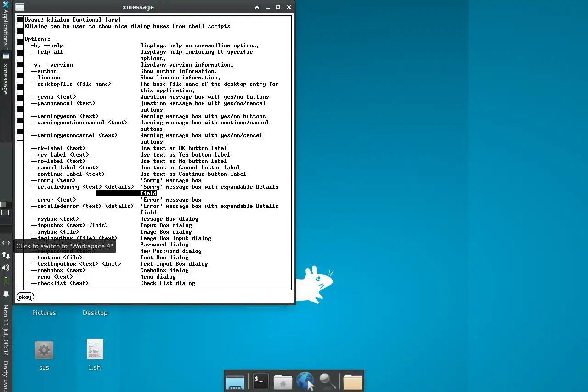Select the Pictures desktop icon label
Viewport: 588px width, 392px height.
[44, 313]
